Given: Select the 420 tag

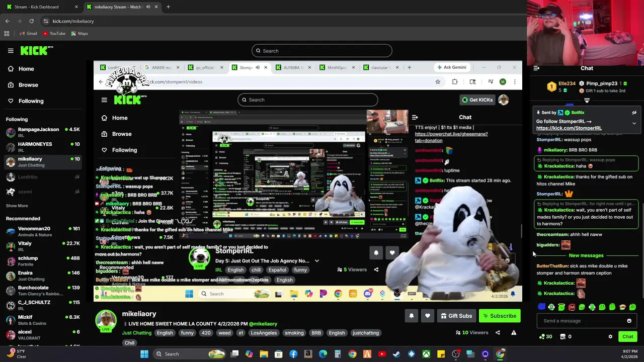Looking at the screenshot, I should tap(206, 333).
